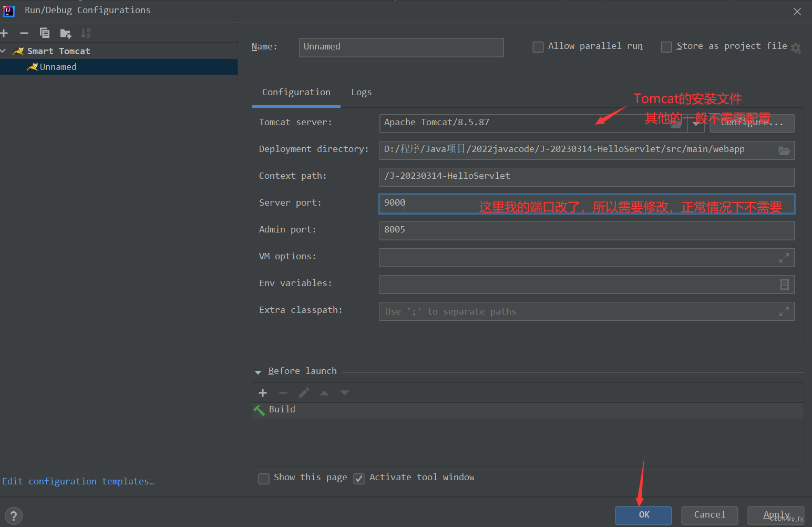
Task: Sort configurations alphabetically
Action: pyautogui.click(x=86, y=33)
